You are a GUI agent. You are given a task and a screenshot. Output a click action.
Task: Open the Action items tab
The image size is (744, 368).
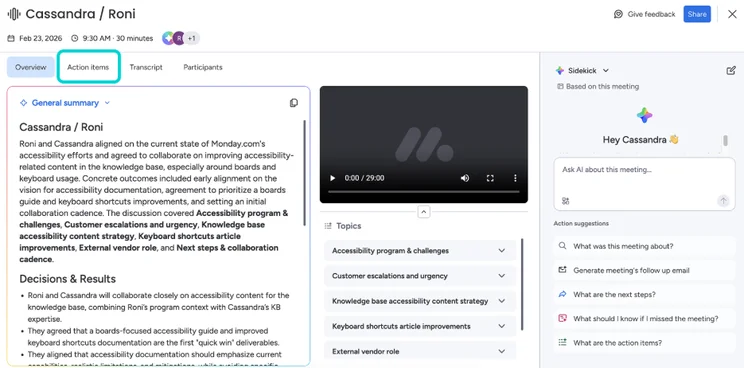tap(88, 67)
